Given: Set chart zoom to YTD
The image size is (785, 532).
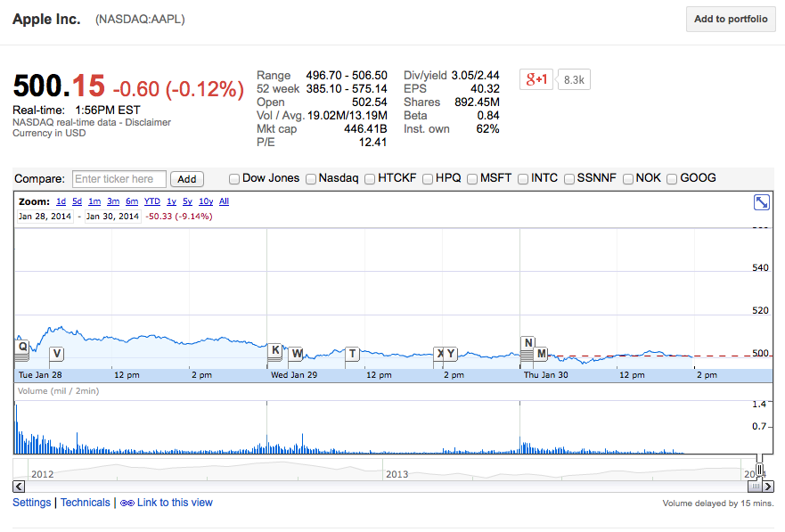Looking at the screenshot, I should coord(152,201).
